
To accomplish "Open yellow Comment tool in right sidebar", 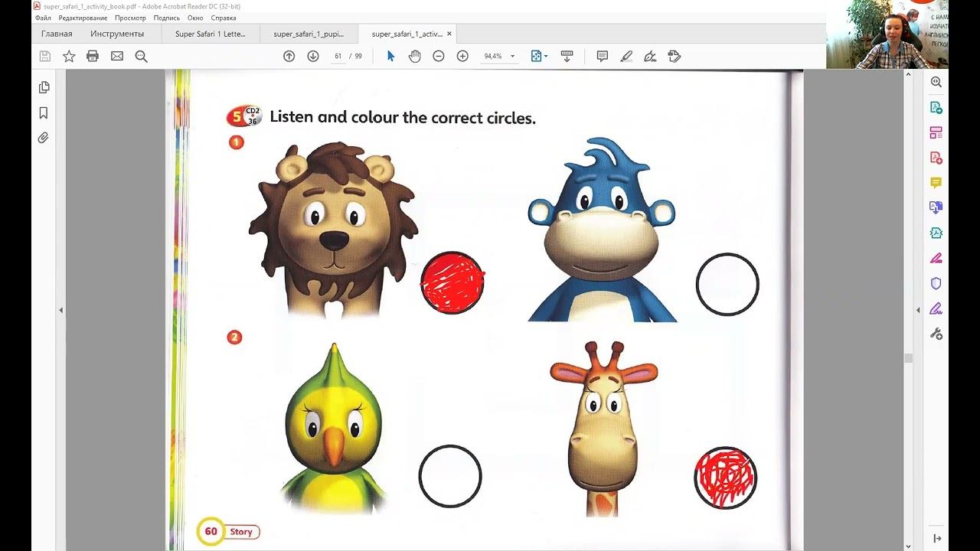I will tap(936, 183).
